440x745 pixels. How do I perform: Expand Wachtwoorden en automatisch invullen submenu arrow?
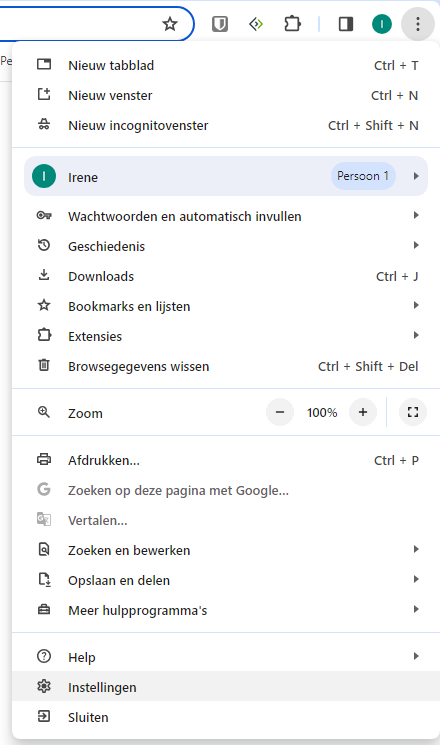(416, 215)
